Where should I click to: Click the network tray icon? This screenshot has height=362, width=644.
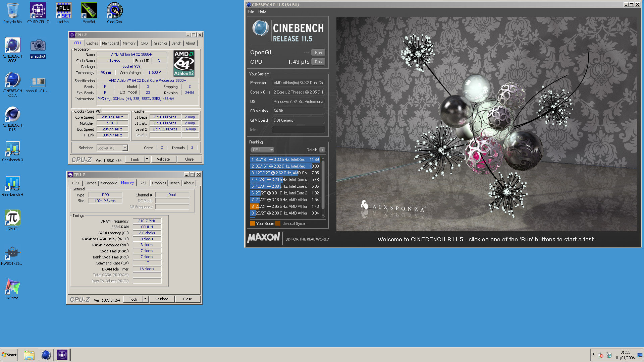point(609,355)
